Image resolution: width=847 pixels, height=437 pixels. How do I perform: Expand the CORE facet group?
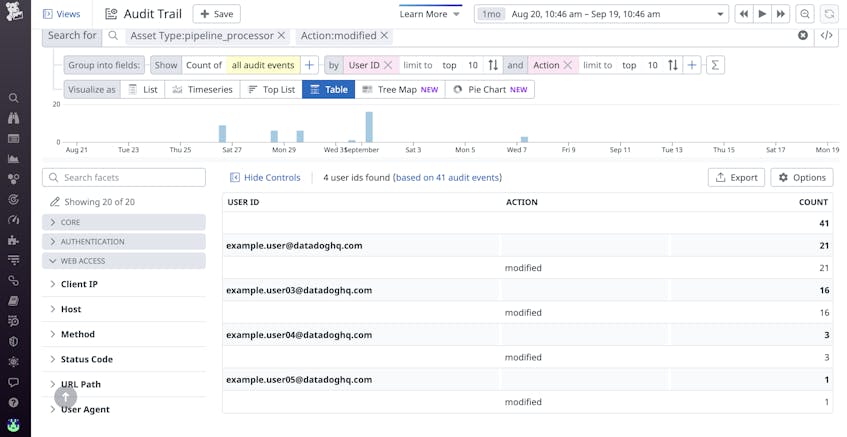[x=124, y=222]
